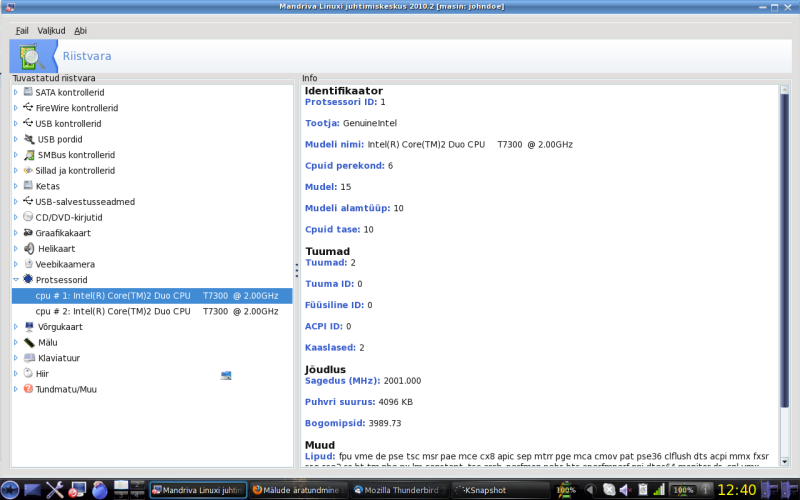800x500 pixels.
Task: Click the Helikaart speaker icon
Action: 29,248
